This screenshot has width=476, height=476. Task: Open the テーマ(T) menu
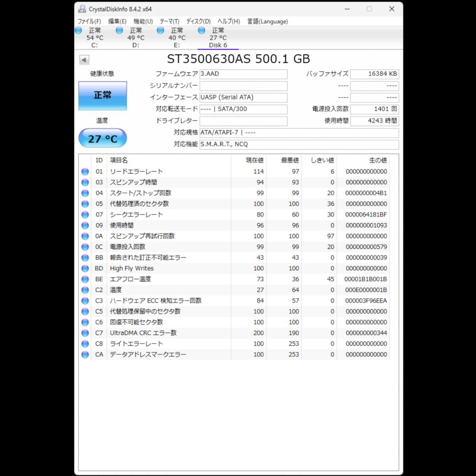[170, 22]
